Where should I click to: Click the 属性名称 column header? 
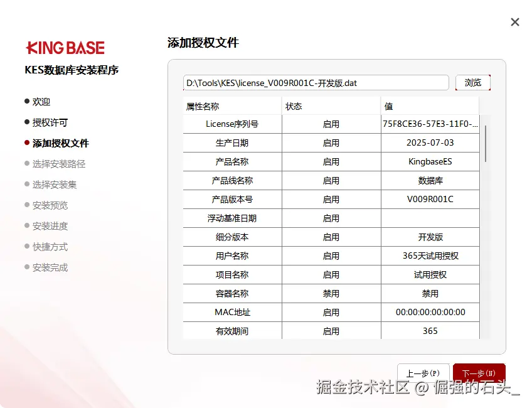[232, 106]
